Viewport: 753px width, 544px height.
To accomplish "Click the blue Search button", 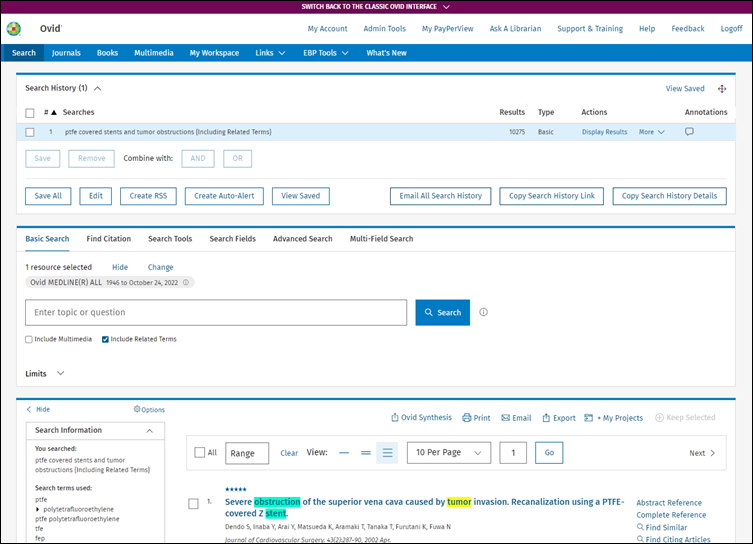I will pyautogui.click(x=442, y=313).
